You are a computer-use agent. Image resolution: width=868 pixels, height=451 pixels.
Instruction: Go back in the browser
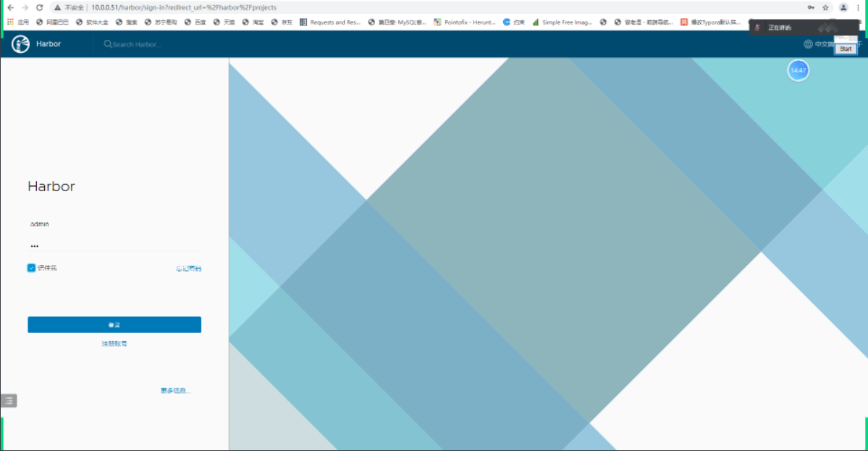click(11, 8)
